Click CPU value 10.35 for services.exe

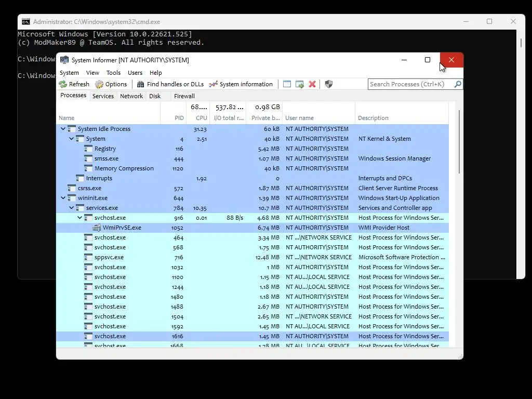tap(200, 208)
